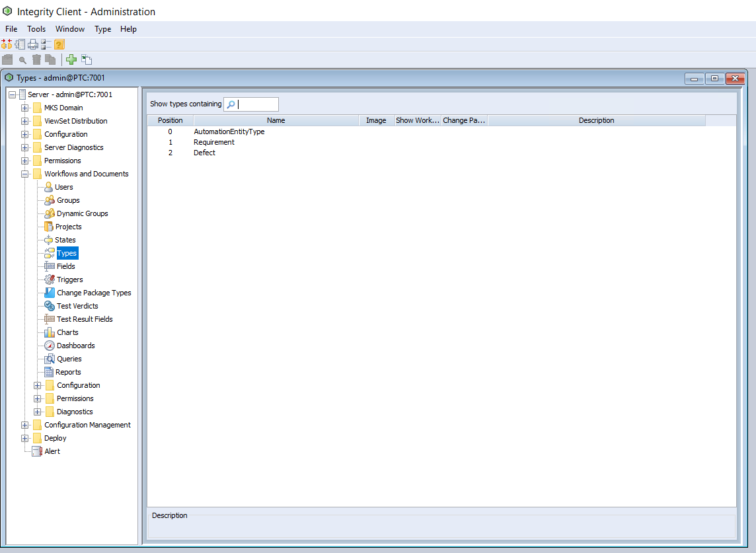
Task: Click the printer icon in toolbar
Action: (33, 44)
